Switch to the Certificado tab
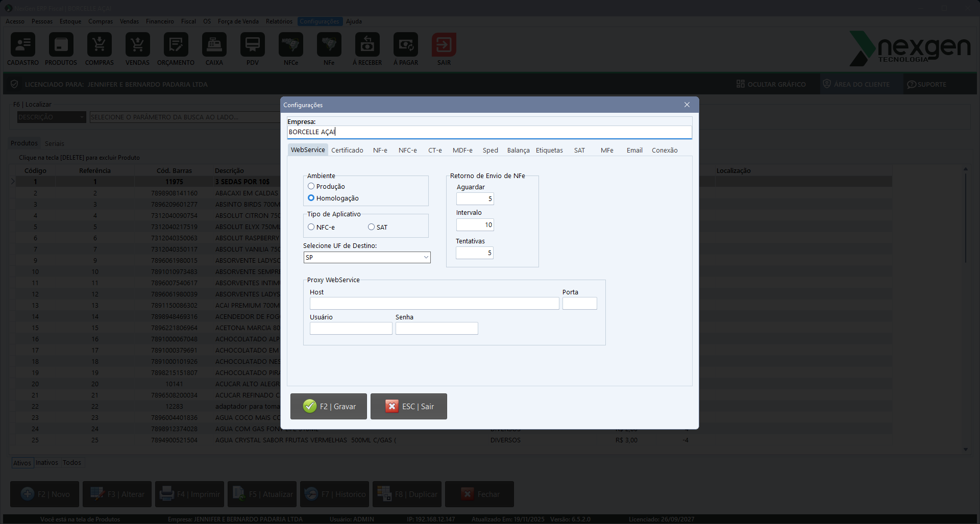Image resolution: width=980 pixels, height=524 pixels. [347, 150]
